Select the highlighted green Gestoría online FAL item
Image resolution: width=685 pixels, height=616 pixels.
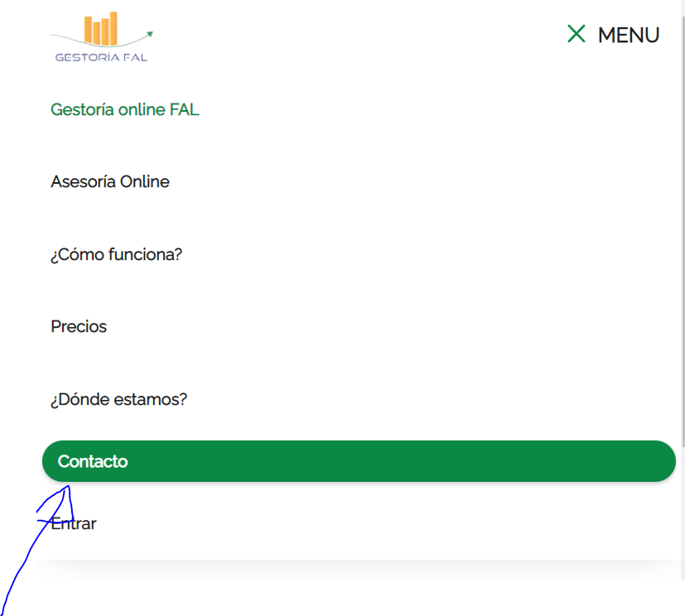pos(125,109)
